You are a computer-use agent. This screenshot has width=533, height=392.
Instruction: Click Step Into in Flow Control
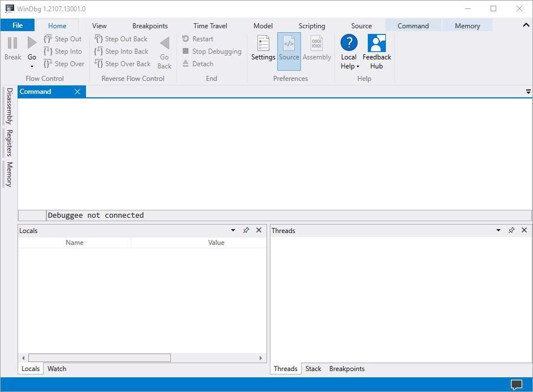63,51
